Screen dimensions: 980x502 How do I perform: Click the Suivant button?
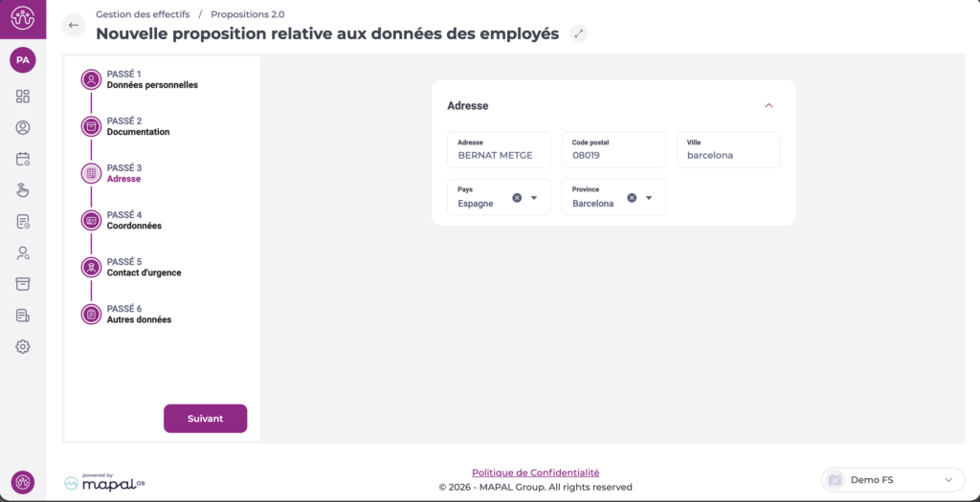pyautogui.click(x=205, y=419)
